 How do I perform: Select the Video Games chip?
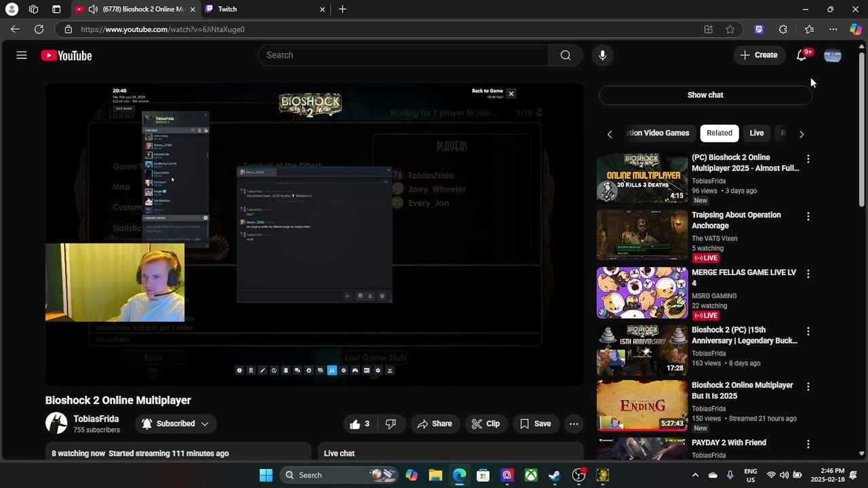(x=657, y=134)
